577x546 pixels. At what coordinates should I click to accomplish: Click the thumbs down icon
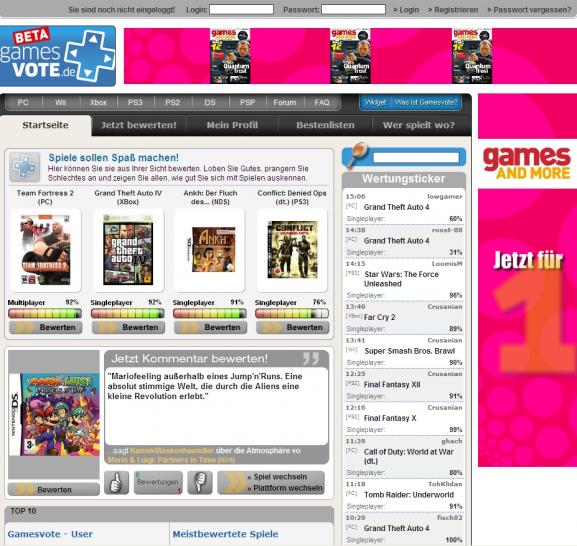tap(200, 482)
